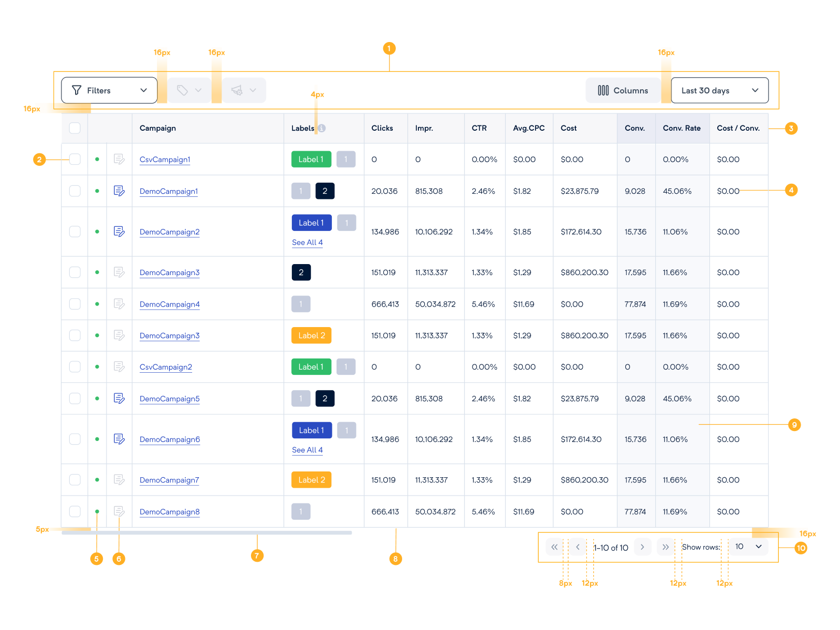
Task: Expand the Filters dropdown
Action: point(109,90)
